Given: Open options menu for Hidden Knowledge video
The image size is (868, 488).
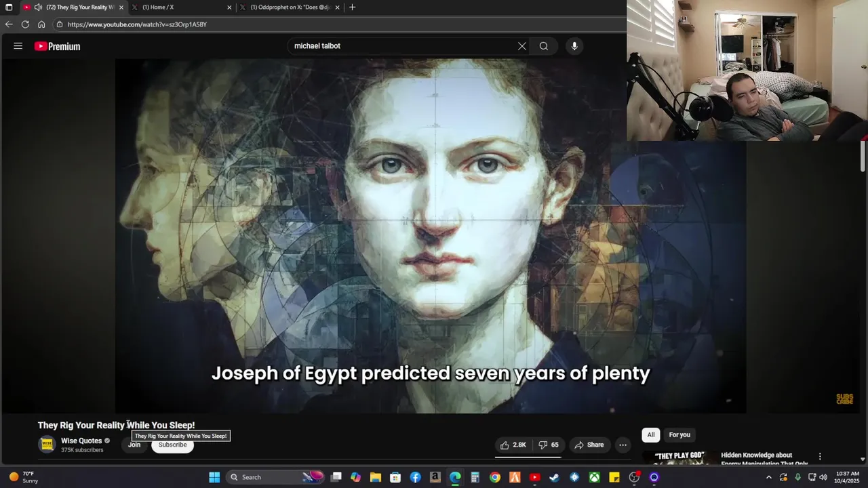Looking at the screenshot, I should (x=820, y=456).
